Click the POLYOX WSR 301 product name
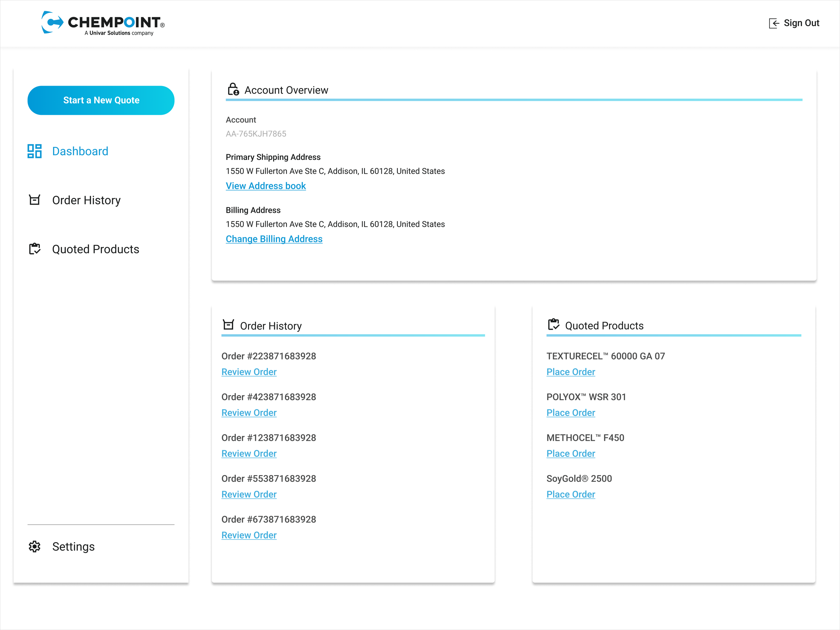Screen dimensions: 840x630 [586, 397]
